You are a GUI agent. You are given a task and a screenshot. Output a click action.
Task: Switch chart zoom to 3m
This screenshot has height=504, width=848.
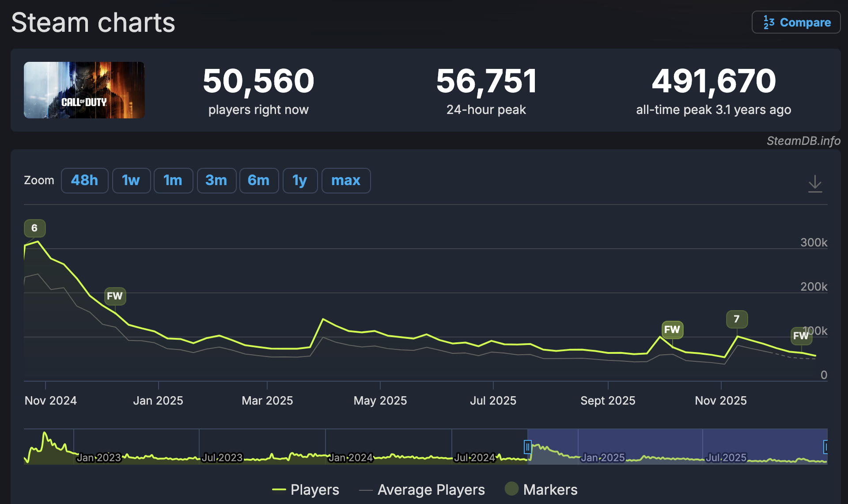[216, 181]
